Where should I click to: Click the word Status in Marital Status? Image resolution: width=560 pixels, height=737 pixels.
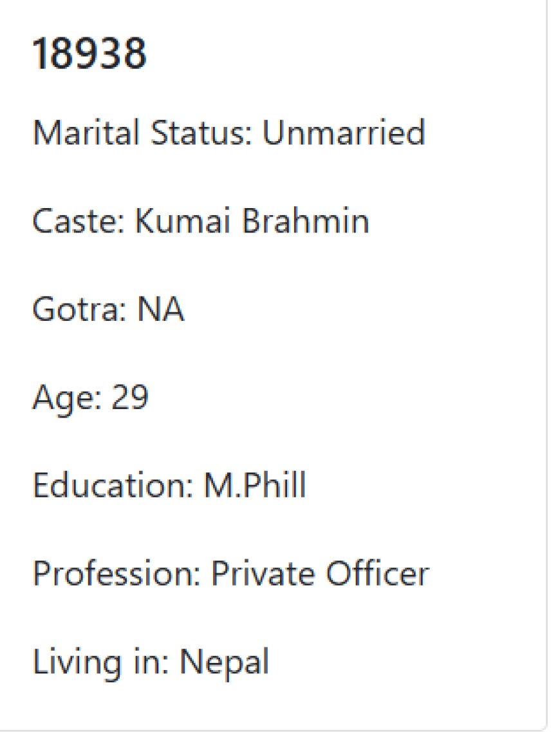tap(201, 132)
